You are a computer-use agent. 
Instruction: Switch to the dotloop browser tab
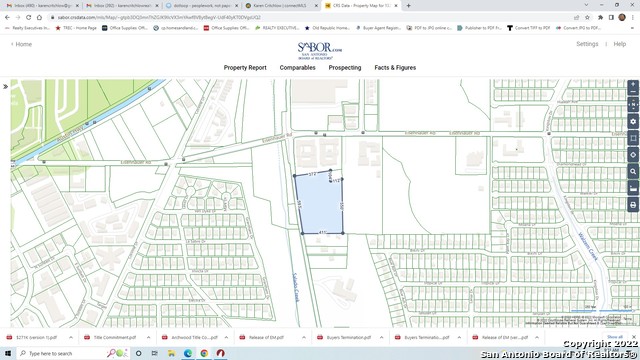202,6
